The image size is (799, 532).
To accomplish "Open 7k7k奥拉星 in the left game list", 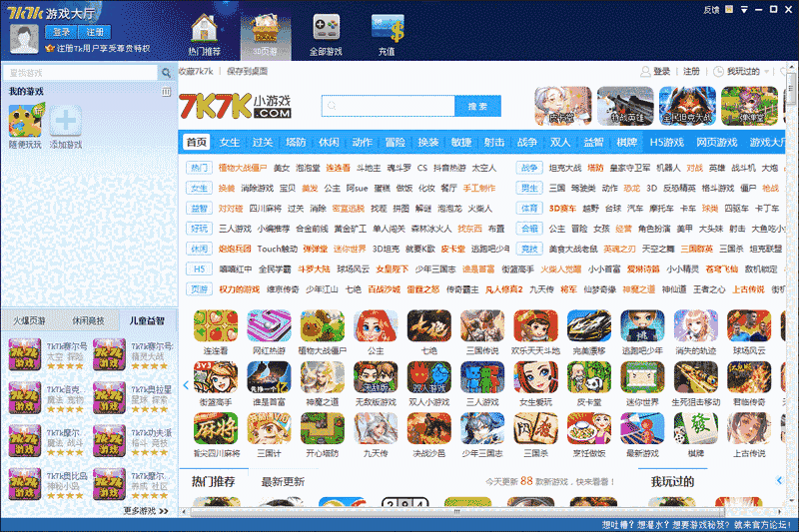I will [133, 397].
